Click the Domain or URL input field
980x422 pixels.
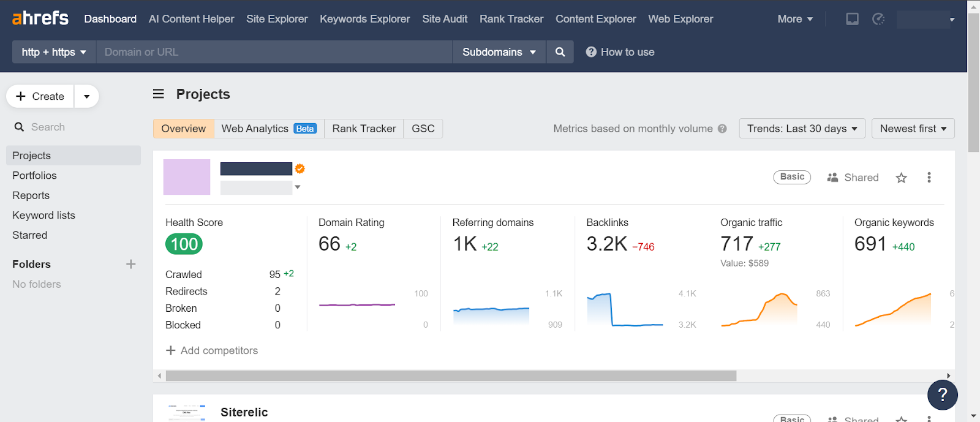pyautogui.click(x=274, y=52)
